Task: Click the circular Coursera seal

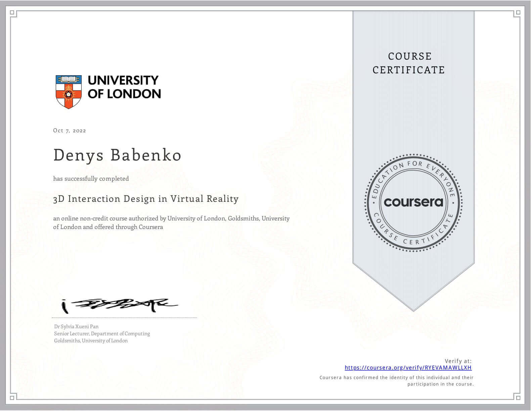Action: tap(413, 202)
